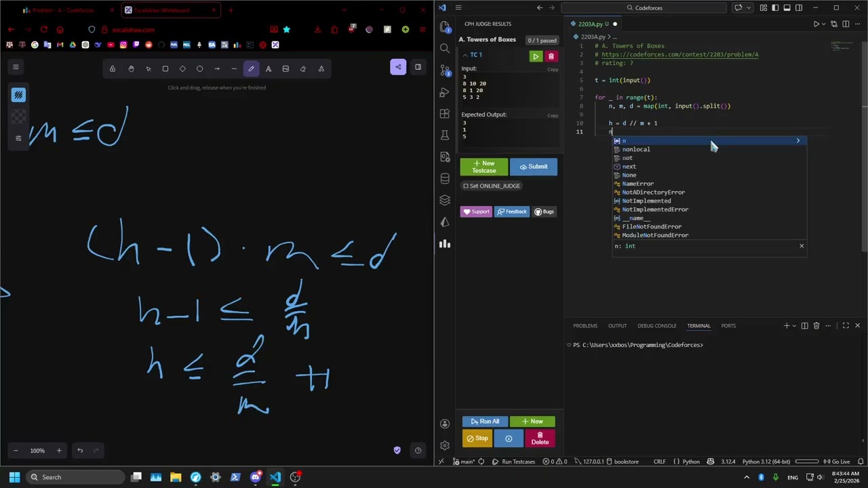Open the Extensions view in VS Code
Viewport: 868px width, 488px height.
445,113
